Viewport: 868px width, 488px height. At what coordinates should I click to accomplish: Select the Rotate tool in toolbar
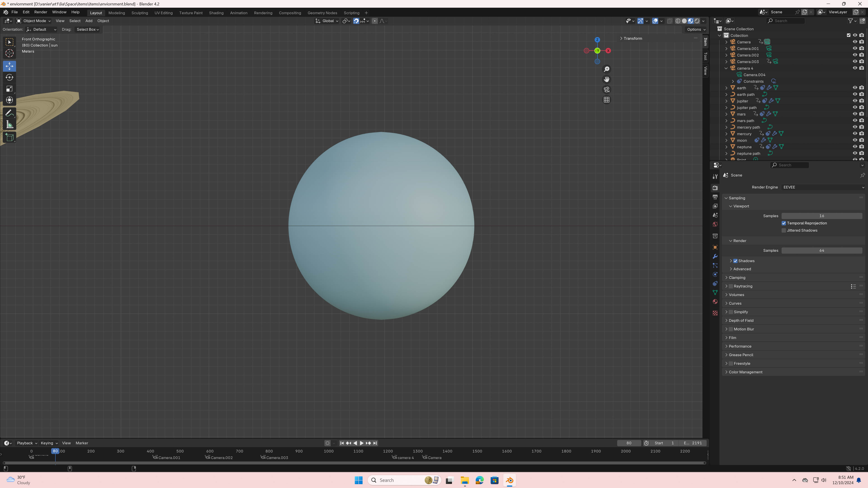click(x=9, y=78)
